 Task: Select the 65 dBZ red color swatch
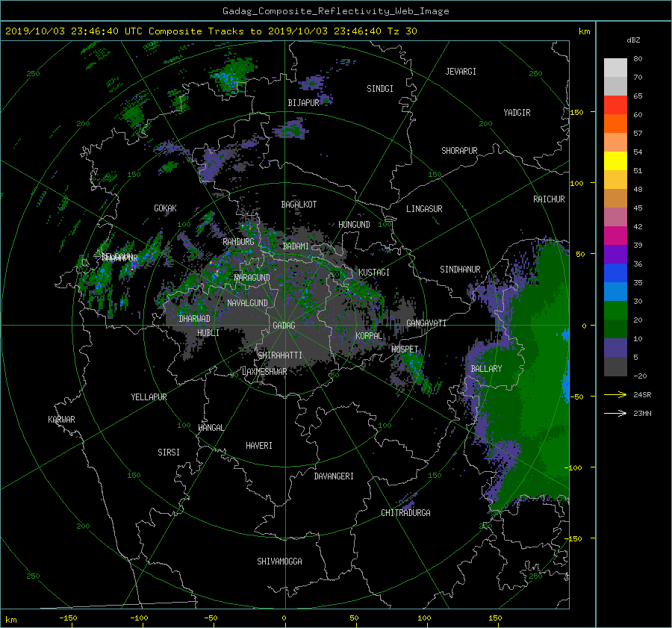tap(615, 105)
